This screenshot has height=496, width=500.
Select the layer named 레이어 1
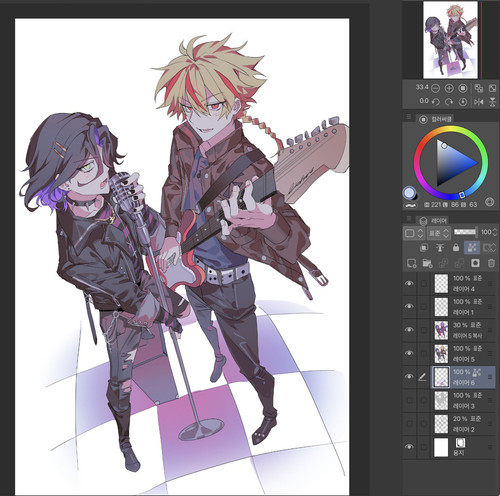click(463, 312)
